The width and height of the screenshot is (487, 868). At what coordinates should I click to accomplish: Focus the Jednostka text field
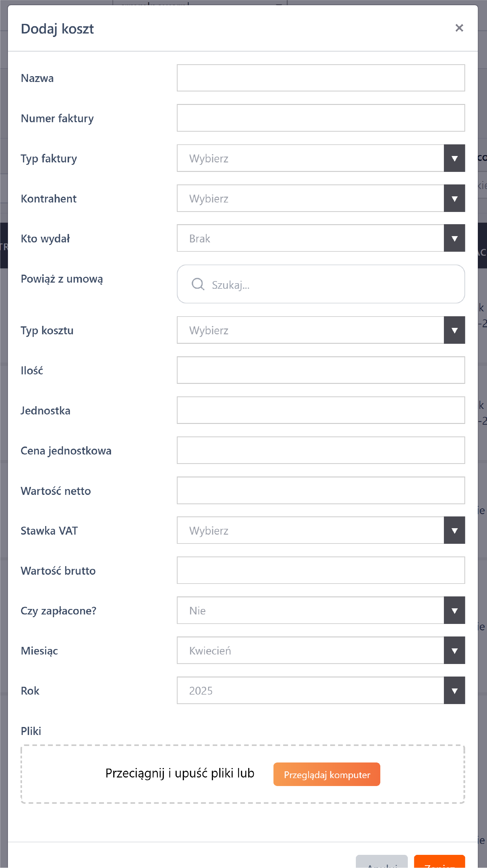click(321, 410)
